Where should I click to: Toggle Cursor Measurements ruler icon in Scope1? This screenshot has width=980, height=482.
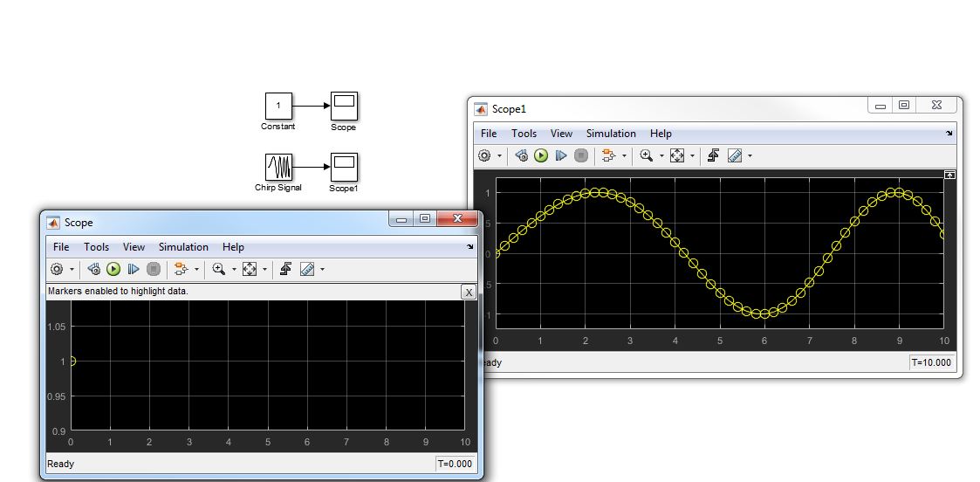735,155
